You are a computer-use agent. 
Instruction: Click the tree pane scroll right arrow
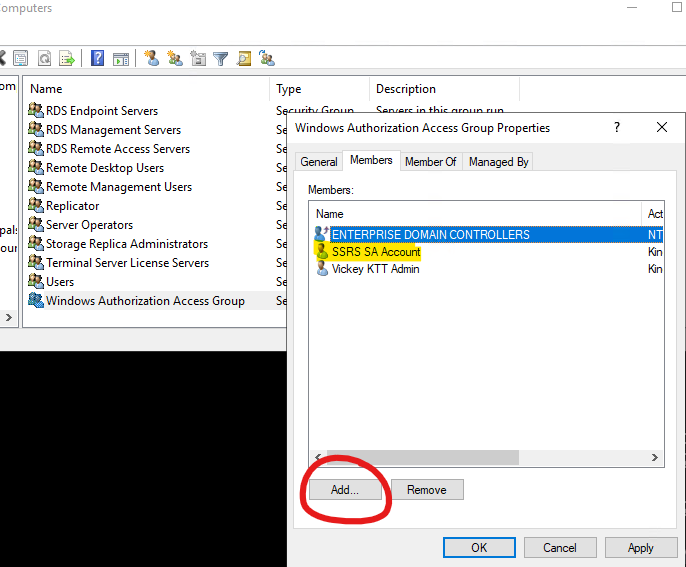pyautogui.click(x=9, y=318)
